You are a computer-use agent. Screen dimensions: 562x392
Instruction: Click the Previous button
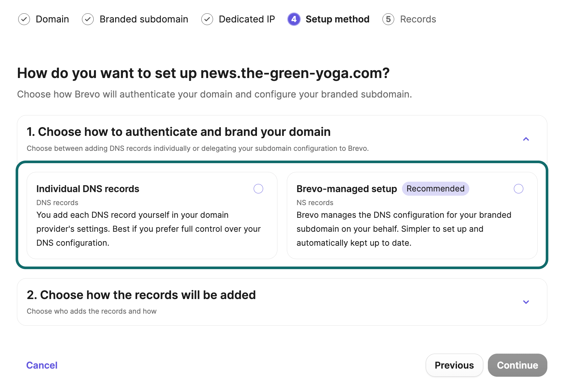coord(454,365)
